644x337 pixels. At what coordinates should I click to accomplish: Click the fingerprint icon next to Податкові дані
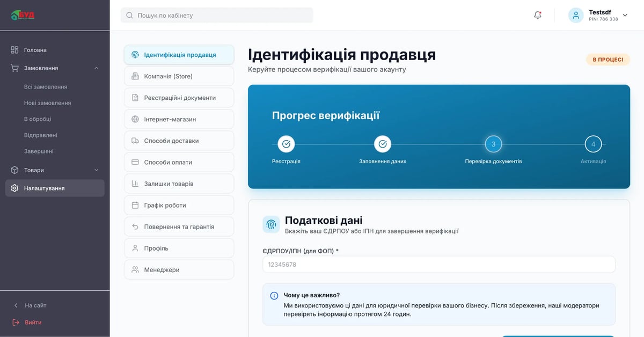pos(271,224)
